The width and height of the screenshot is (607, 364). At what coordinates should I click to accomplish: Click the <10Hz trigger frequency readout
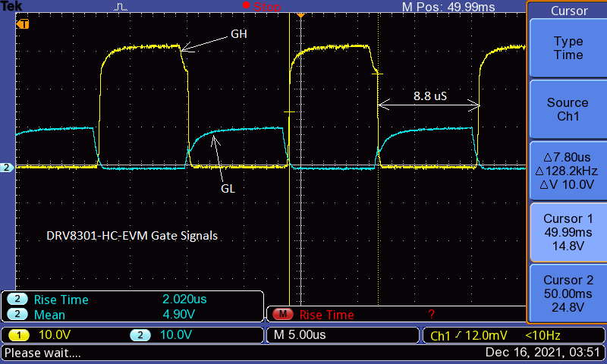click(543, 335)
